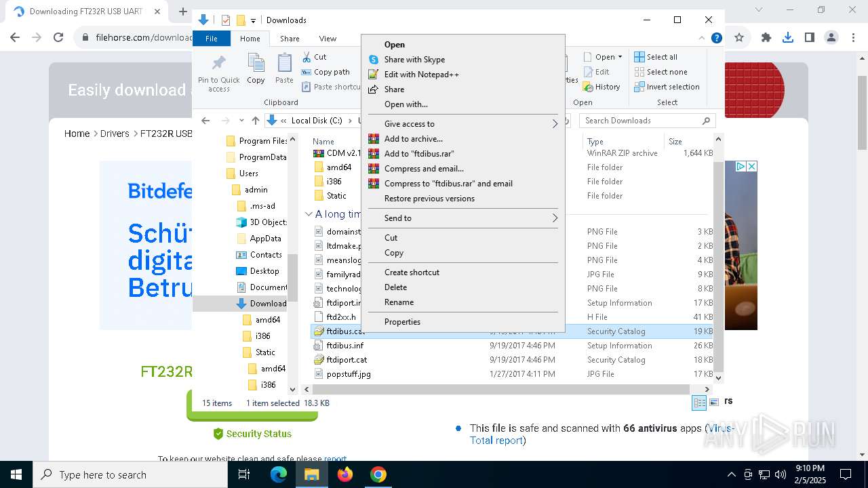Screen dimensions: 868x488
Task: Choose Open with... entry
Action: [x=463, y=104]
